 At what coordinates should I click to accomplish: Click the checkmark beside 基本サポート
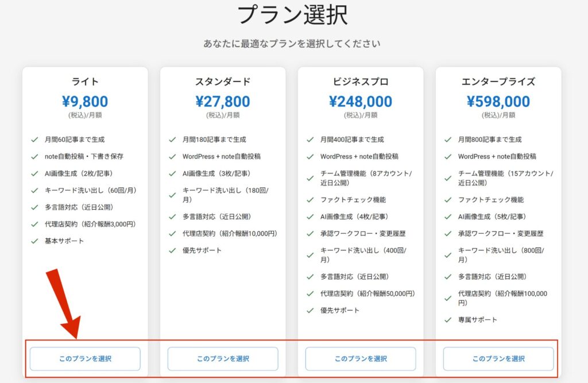pyautogui.click(x=34, y=241)
